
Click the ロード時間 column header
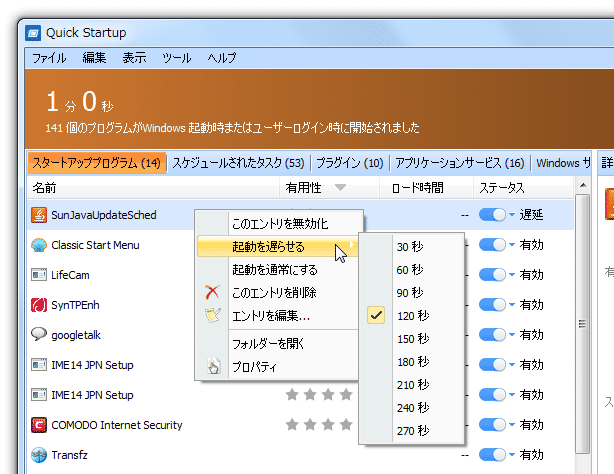tap(426, 188)
